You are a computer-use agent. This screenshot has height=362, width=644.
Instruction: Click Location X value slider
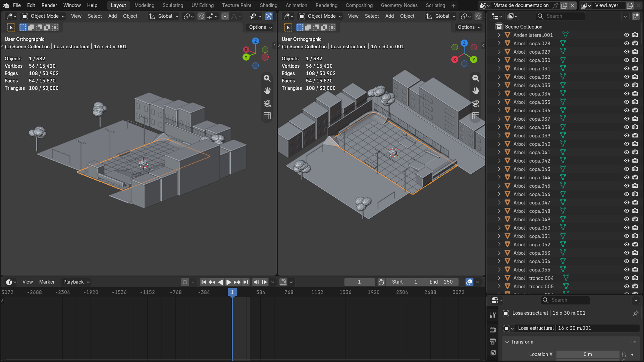coord(588,354)
